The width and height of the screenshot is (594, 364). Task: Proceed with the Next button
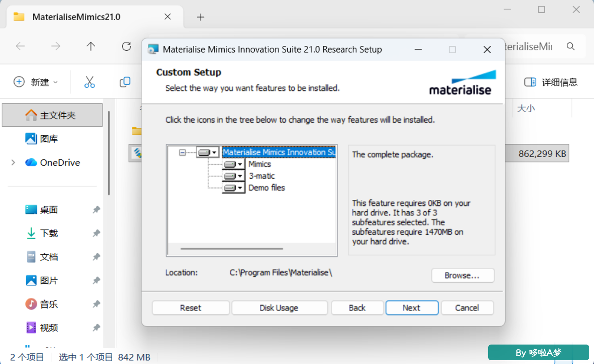pyautogui.click(x=412, y=308)
